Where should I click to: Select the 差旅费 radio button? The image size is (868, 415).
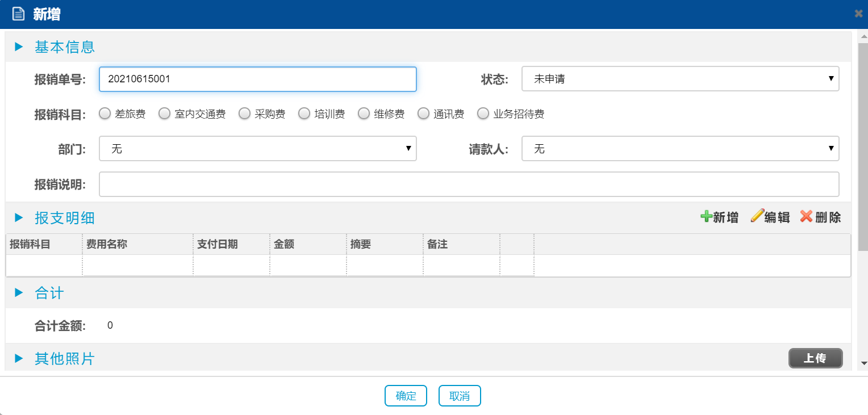(105, 114)
